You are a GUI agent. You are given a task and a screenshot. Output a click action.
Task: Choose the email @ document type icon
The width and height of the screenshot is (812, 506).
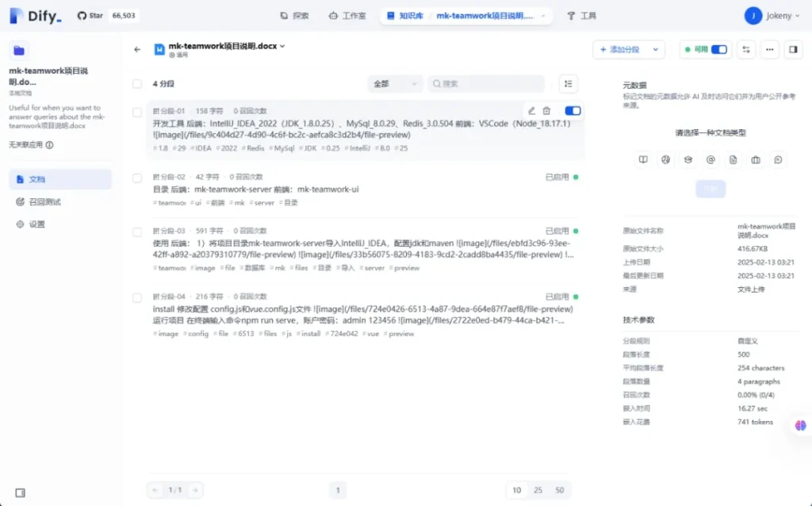(x=710, y=159)
